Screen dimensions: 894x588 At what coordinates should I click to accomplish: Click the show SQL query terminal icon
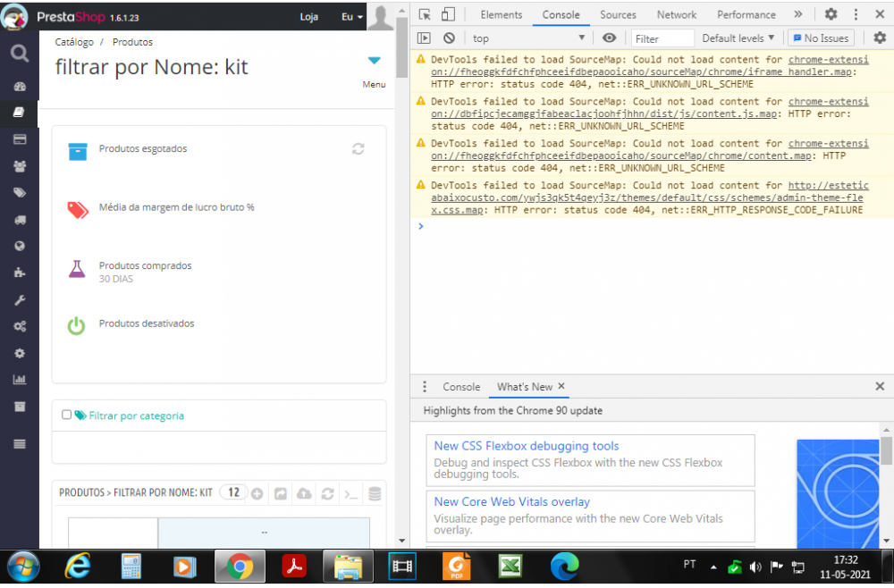click(x=351, y=493)
